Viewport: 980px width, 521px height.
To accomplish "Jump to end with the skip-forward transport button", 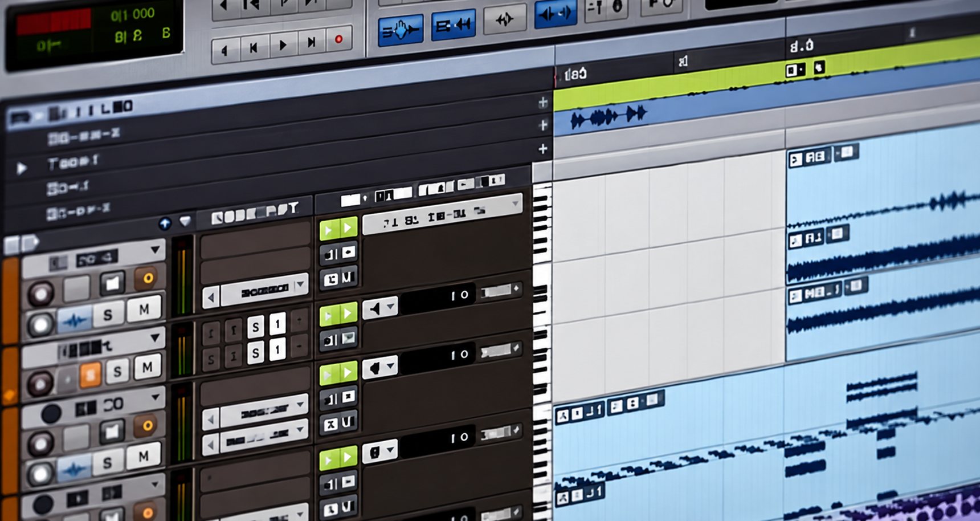I will click(311, 42).
